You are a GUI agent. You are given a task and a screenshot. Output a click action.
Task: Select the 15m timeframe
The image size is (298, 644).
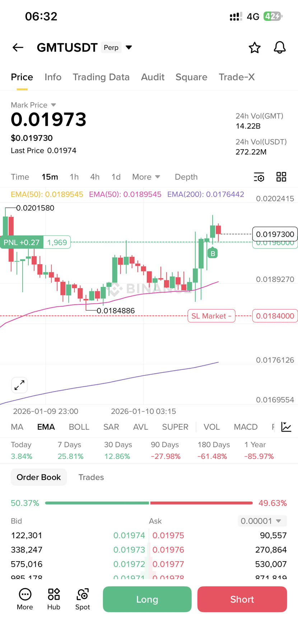(50, 177)
